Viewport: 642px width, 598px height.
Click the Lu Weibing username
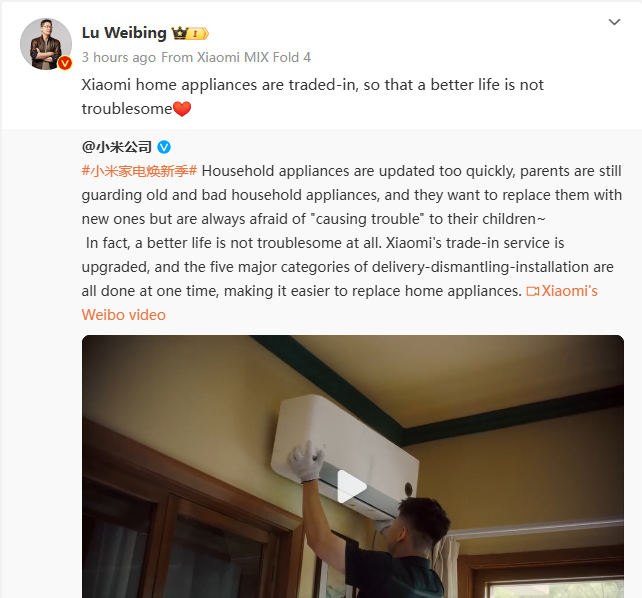coord(124,33)
